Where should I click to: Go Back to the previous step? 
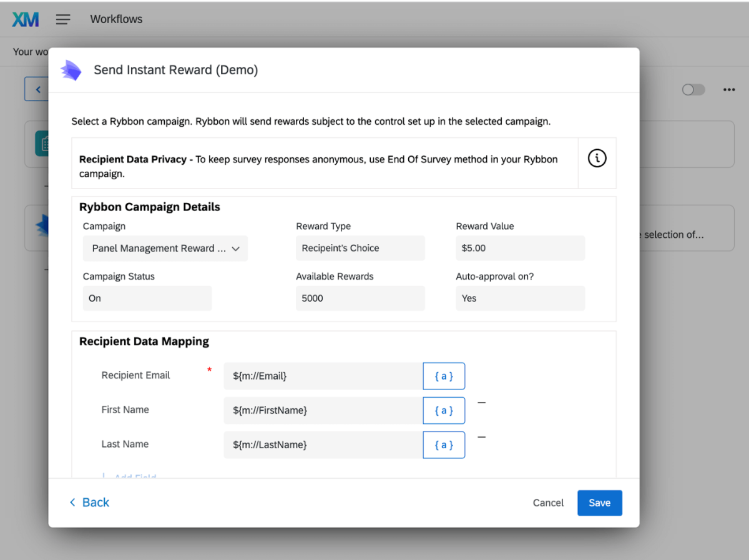(x=89, y=503)
